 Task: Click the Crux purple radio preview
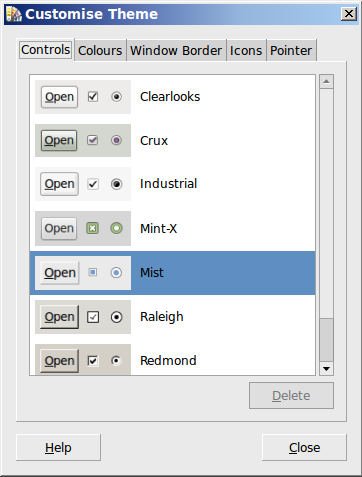point(116,140)
